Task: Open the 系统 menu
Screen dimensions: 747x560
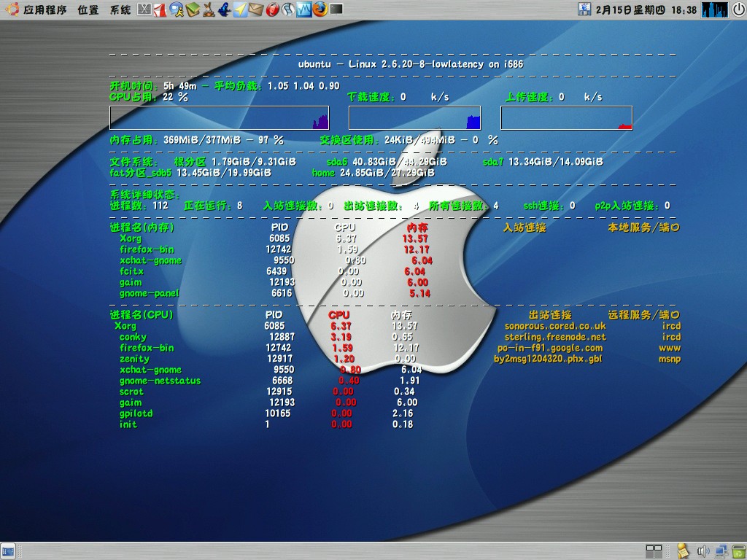Action: (x=120, y=9)
